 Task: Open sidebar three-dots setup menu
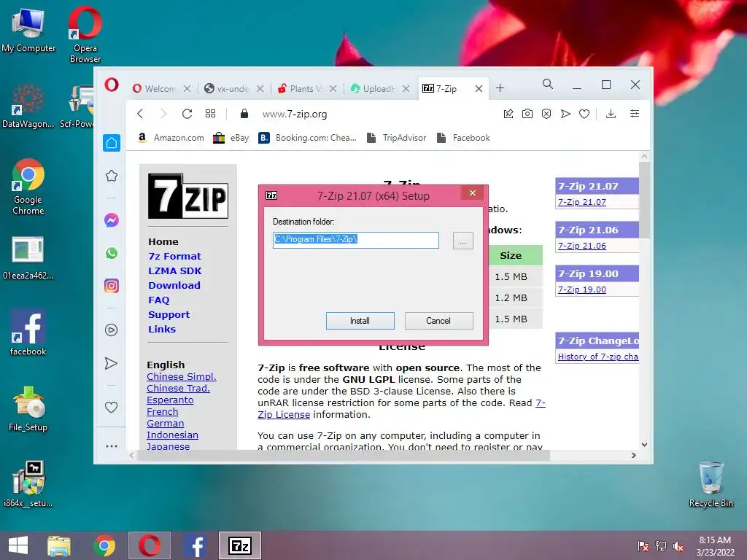(x=112, y=446)
